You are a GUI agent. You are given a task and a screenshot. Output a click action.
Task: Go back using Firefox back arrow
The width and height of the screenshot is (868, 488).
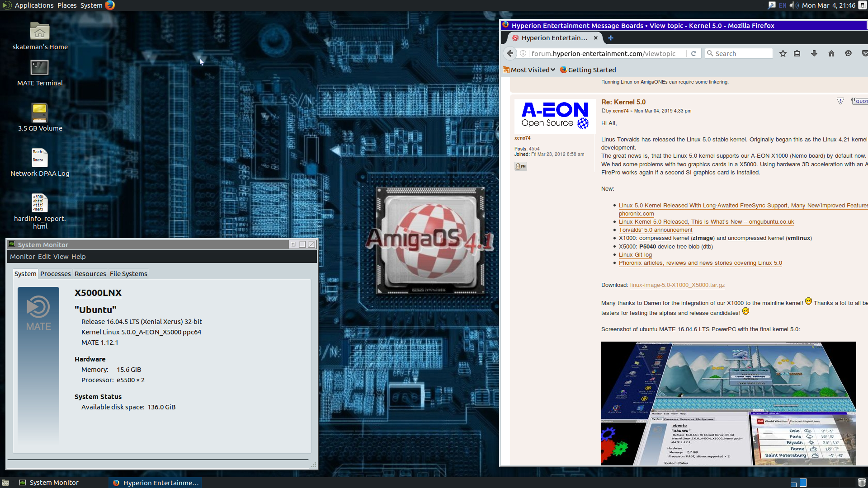point(510,53)
